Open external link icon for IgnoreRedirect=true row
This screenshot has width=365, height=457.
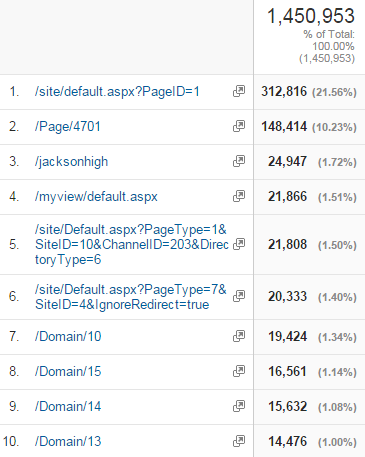(239, 296)
